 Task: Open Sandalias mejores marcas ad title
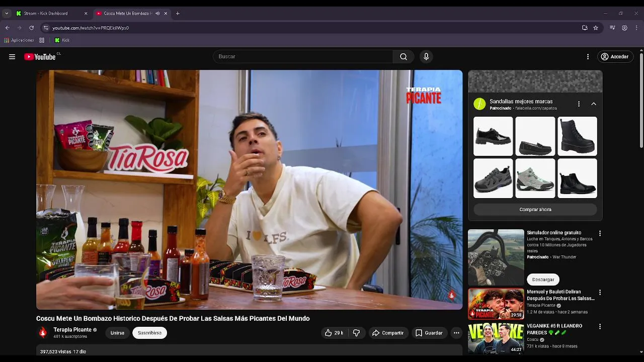pos(521,102)
